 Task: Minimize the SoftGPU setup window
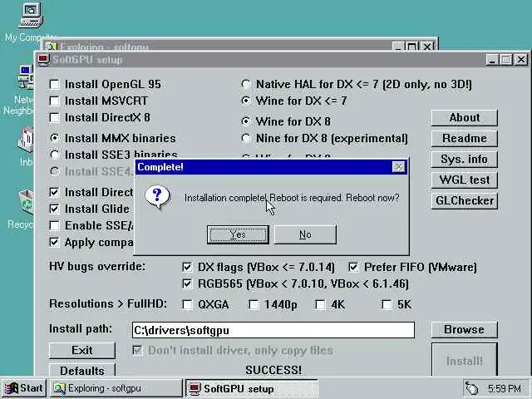[492, 60]
